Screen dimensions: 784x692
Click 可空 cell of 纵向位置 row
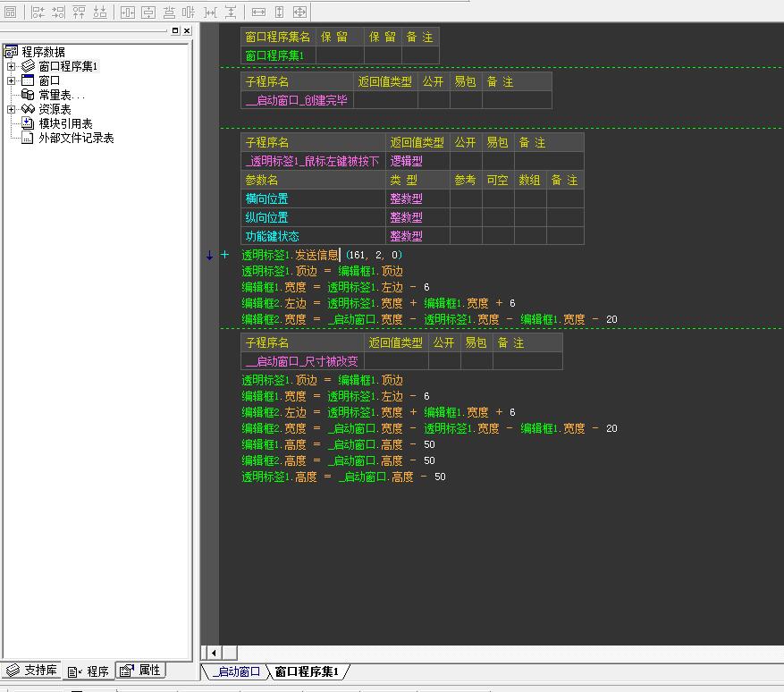click(x=498, y=217)
